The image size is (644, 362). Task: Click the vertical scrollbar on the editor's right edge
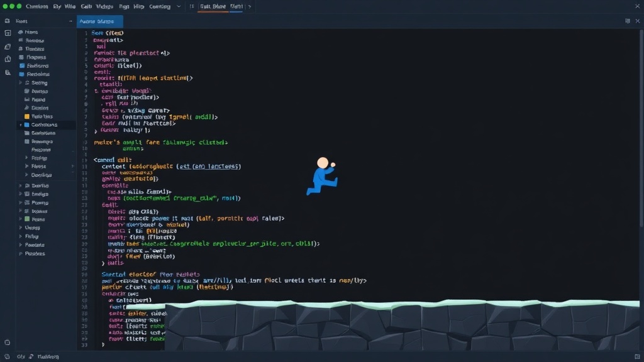(x=641, y=129)
